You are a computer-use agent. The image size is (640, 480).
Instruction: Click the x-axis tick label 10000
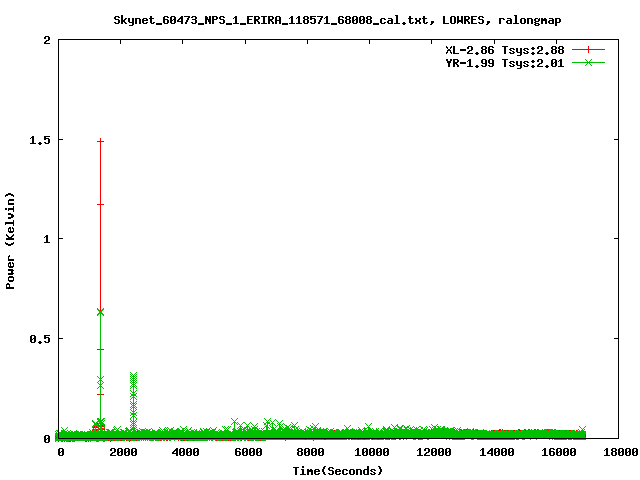click(x=371, y=452)
